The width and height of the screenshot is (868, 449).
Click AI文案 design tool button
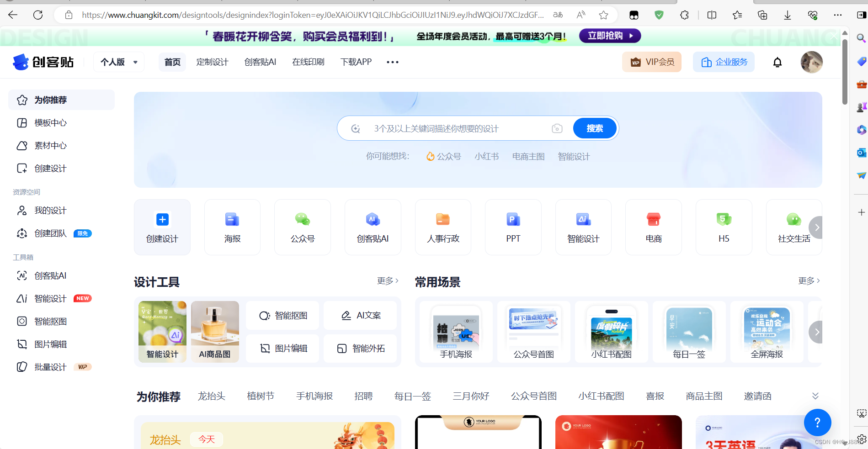[360, 316]
